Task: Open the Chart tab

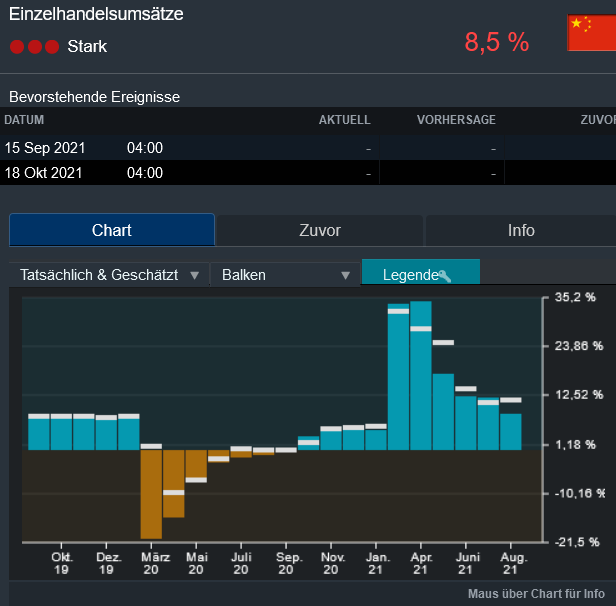Action: [x=112, y=230]
